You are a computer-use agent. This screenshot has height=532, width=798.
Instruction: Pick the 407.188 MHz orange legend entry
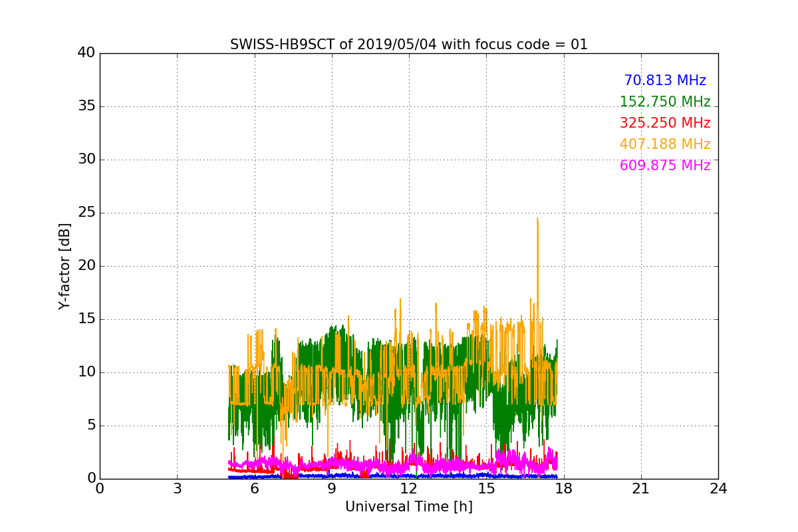tap(664, 144)
